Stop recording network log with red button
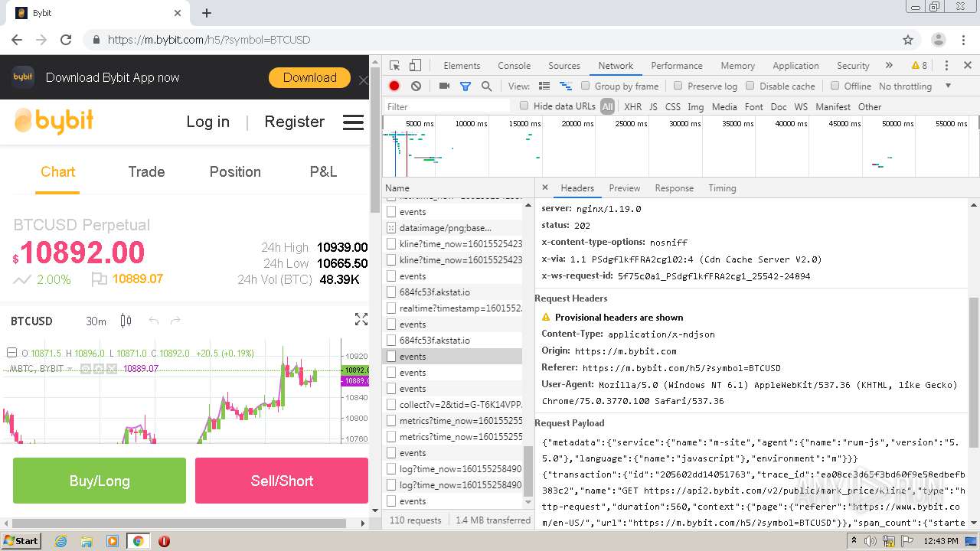Viewport: 980px width, 551px height. pyautogui.click(x=394, y=86)
